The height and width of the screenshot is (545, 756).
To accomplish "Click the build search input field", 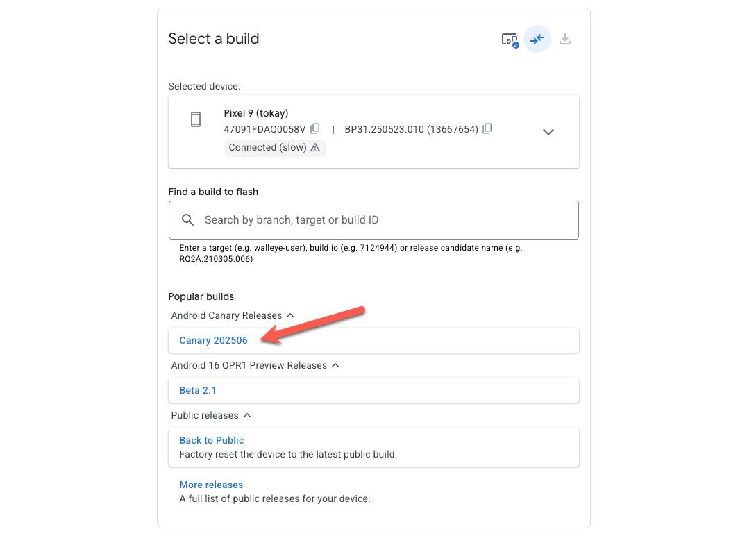I will pyautogui.click(x=375, y=219).
